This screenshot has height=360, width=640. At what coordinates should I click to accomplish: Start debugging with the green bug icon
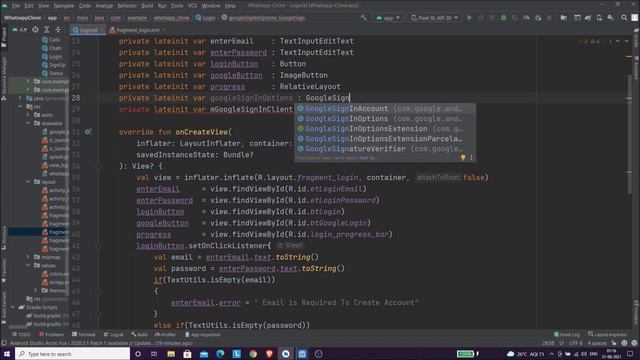[503, 18]
